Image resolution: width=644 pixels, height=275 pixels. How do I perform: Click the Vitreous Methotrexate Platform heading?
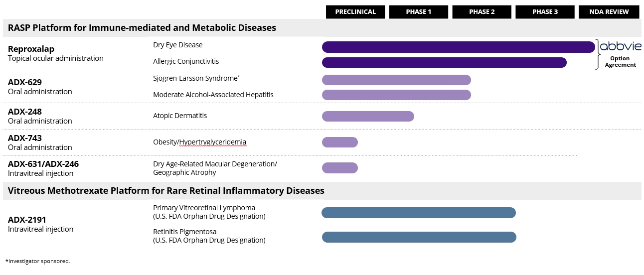[166, 191]
